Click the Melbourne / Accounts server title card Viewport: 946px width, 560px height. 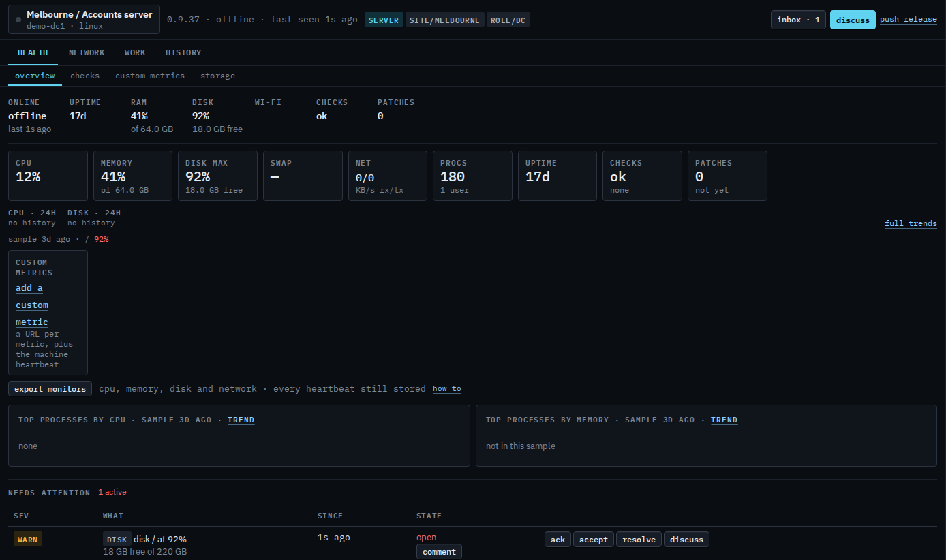coord(84,20)
